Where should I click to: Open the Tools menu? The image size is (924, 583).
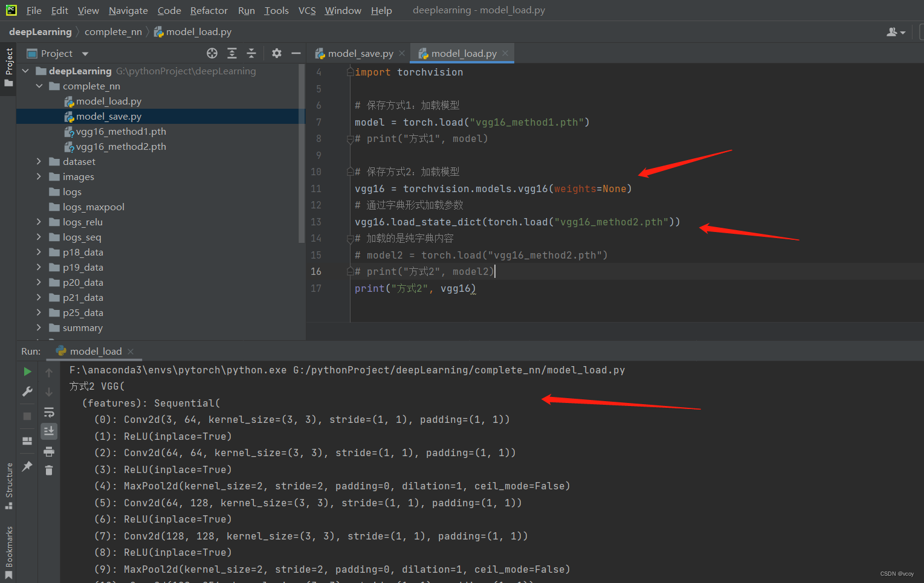click(276, 10)
